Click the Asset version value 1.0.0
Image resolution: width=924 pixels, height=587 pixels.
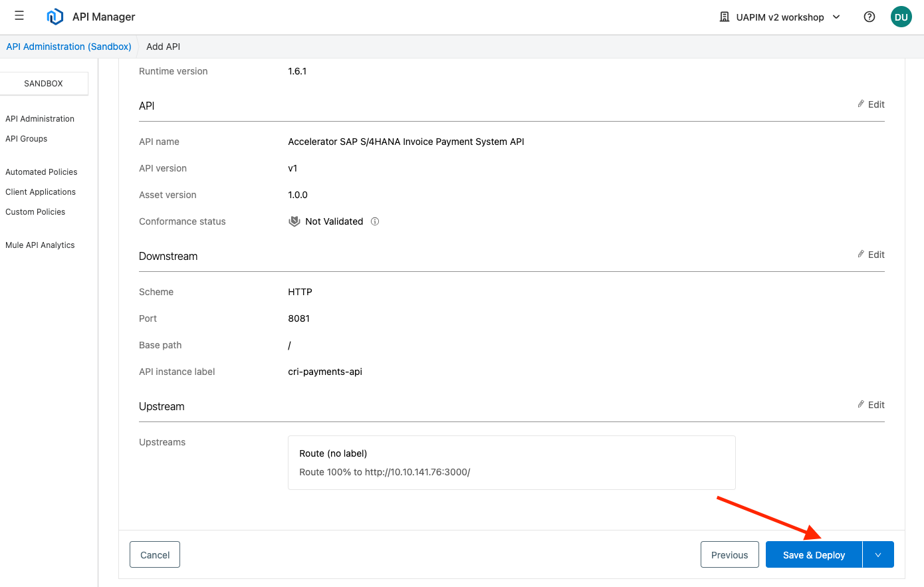tap(298, 195)
